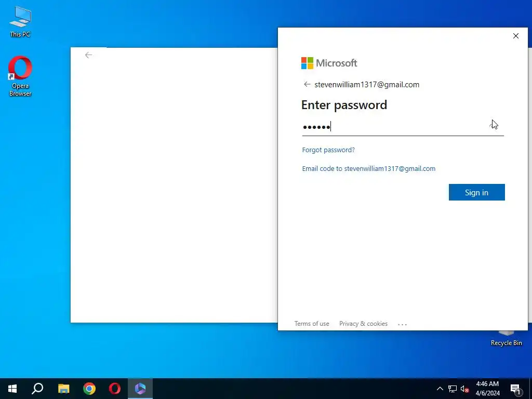Image resolution: width=532 pixels, height=399 pixels.
Task: Click the Forgot password? link
Action: pos(328,150)
